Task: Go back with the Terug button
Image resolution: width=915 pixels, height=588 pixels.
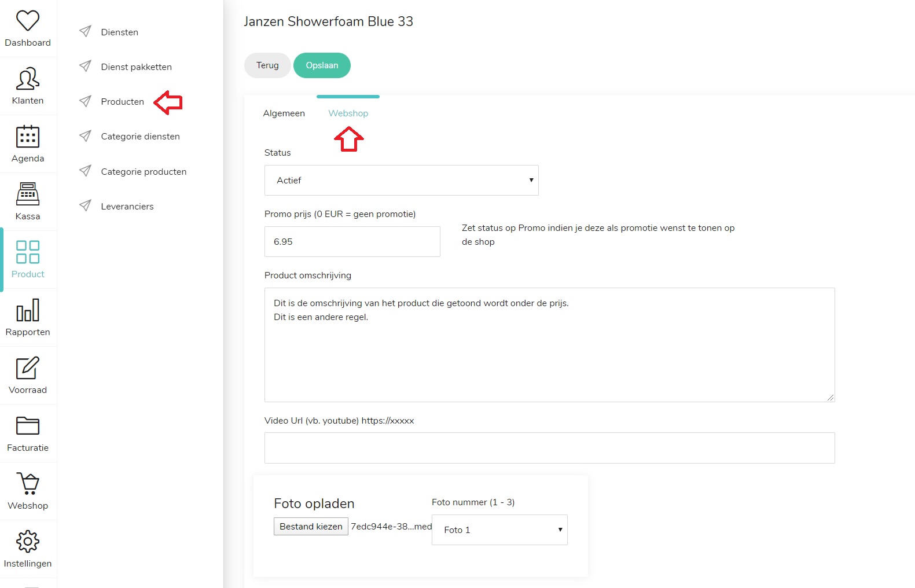Action: click(x=267, y=65)
